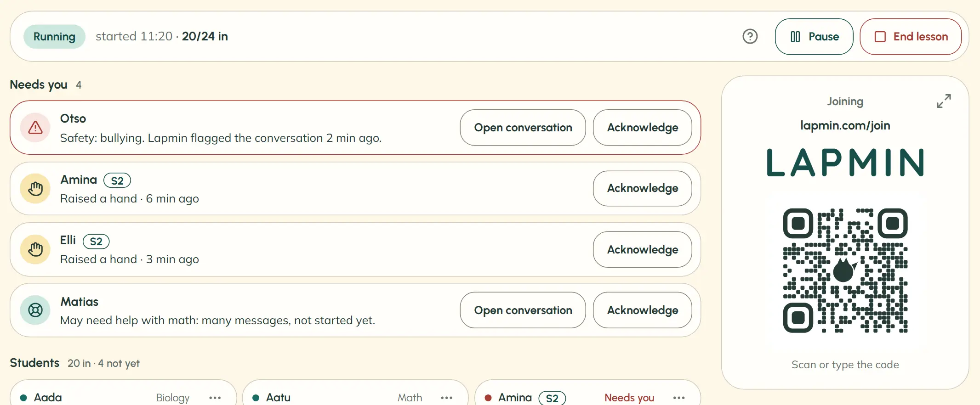The height and width of the screenshot is (405, 980).
Task: Click the "Needs you" status on Amina's card
Action: 629,398
